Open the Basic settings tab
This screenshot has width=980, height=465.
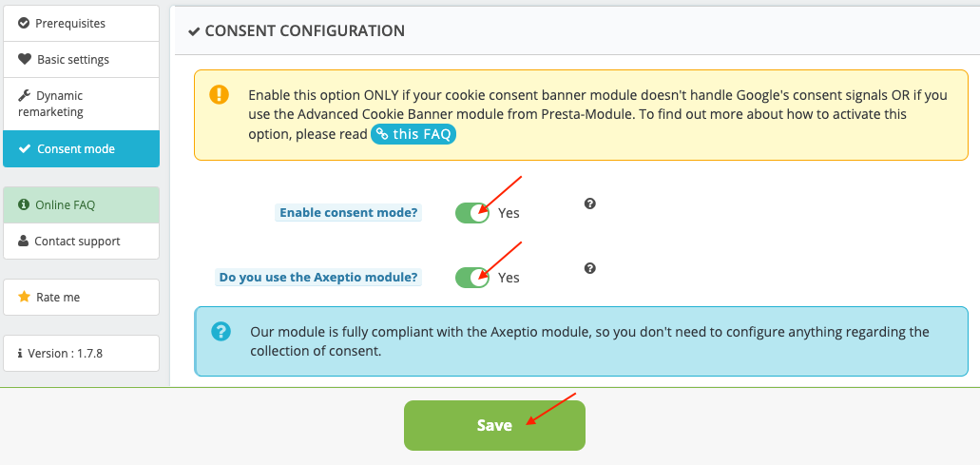click(x=81, y=59)
